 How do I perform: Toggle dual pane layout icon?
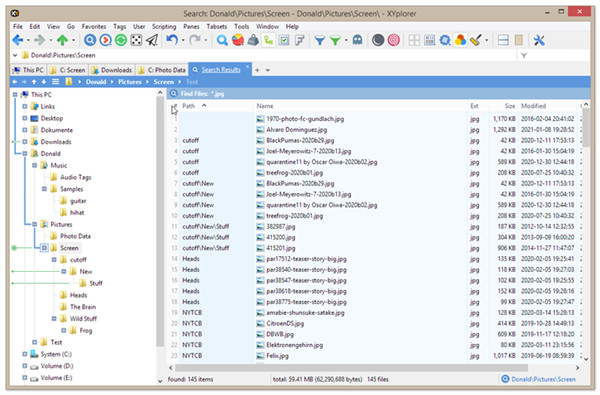[x=503, y=40]
